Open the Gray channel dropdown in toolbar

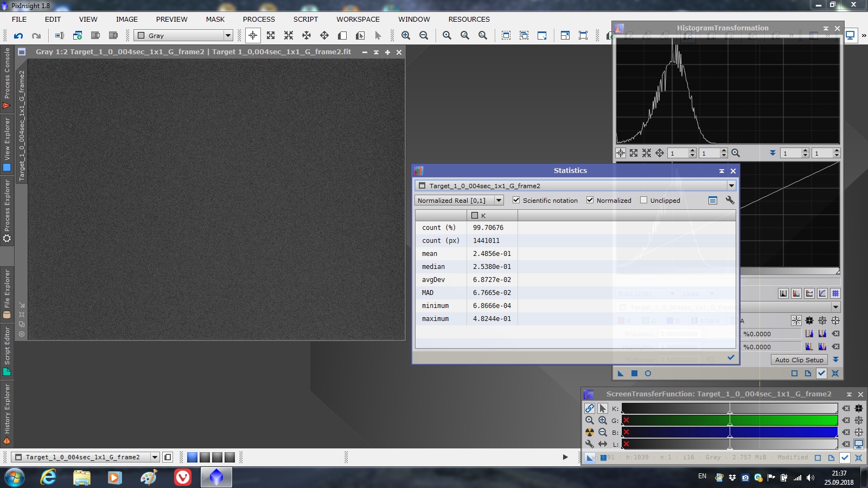tap(183, 35)
